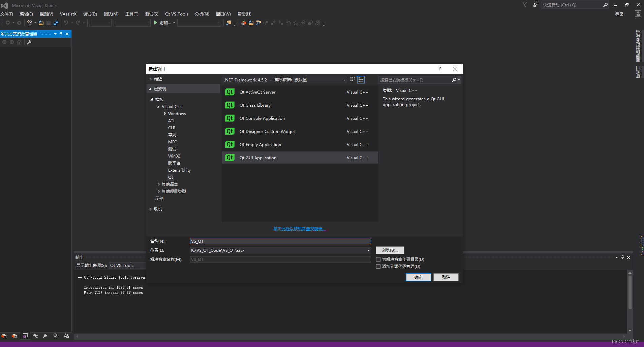Expand the Windows tree node
Image resolution: width=644 pixels, height=347 pixels.
point(165,114)
